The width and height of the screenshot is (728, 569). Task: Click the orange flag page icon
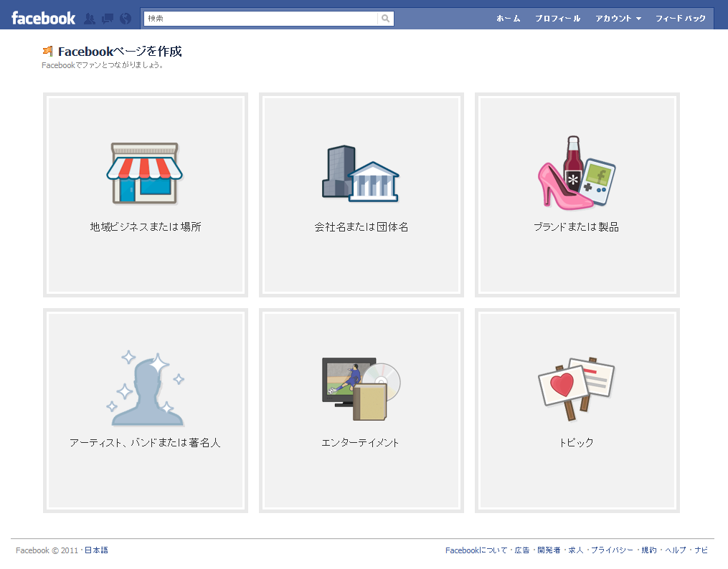pyautogui.click(x=47, y=51)
